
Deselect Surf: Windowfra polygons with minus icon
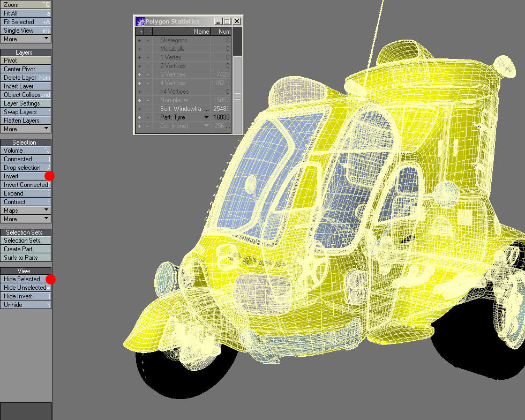(x=148, y=109)
